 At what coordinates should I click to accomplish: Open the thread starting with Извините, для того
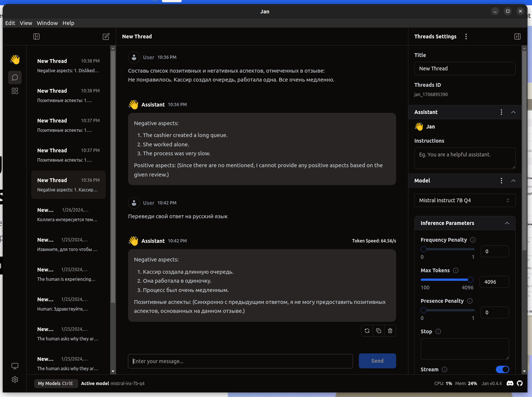pos(69,244)
